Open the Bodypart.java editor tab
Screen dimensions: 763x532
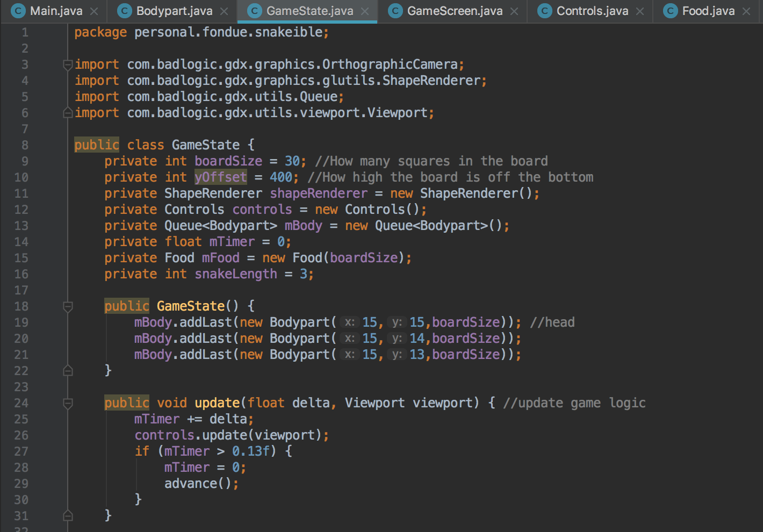[x=172, y=11]
